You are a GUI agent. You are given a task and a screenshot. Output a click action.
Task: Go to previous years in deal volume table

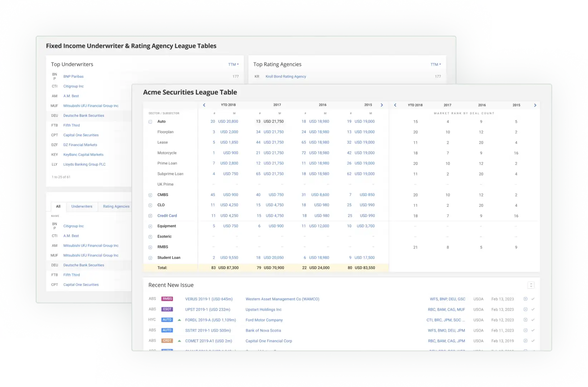(204, 105)
